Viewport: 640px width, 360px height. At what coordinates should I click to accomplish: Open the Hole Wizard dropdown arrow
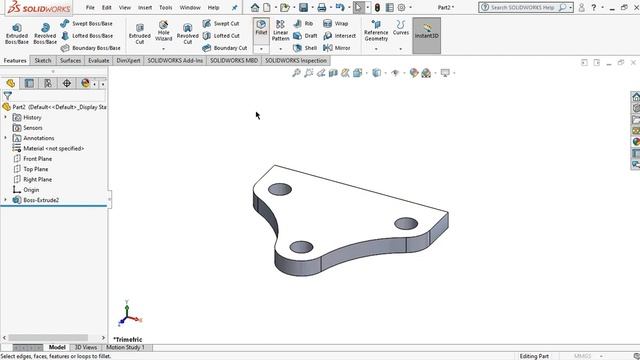click(163, 49)
